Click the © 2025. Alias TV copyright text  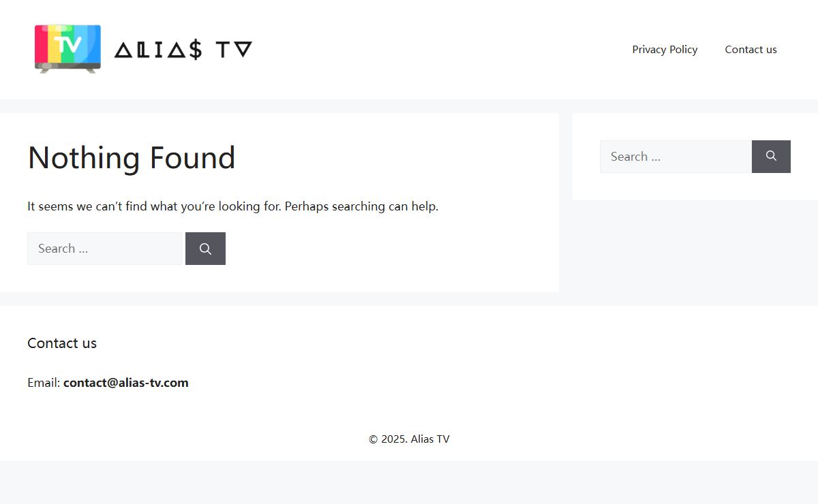click(409, 439)
